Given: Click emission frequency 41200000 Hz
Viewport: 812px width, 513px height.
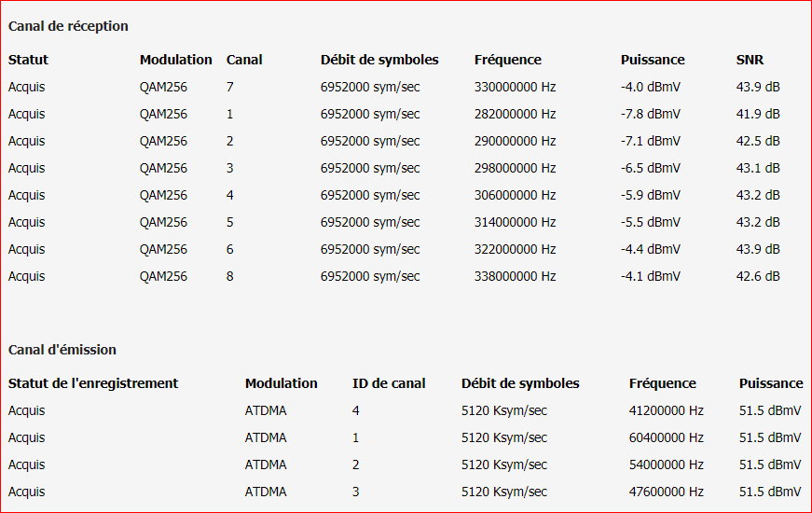Looking at the screenshot, I should point(666,410).
